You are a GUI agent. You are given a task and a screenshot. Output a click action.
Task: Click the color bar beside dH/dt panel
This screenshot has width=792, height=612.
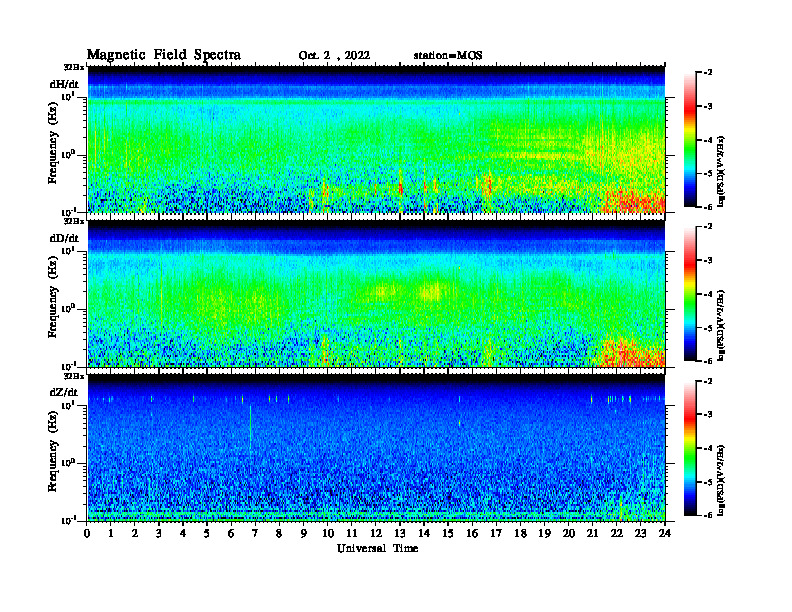pos(690,139)
